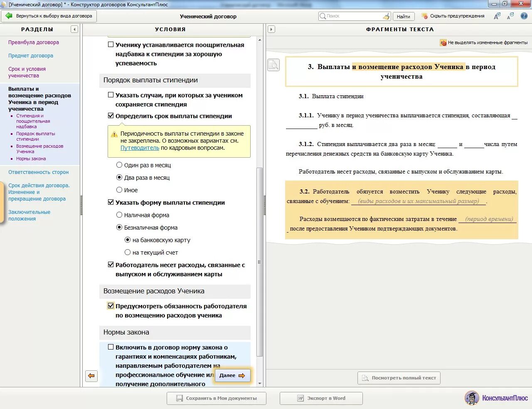This screenshot has width=532, height=409.
Task: Click Посмотреть полный текст
Action: pyautogui.click(x=399, y=378)
